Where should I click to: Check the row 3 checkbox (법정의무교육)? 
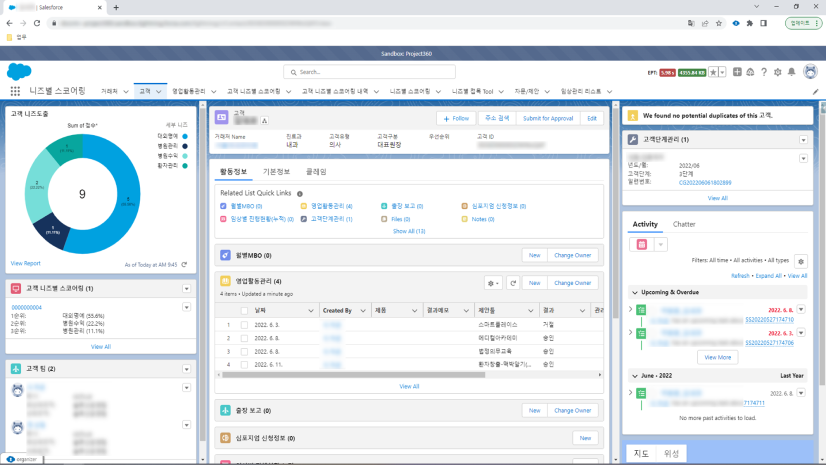[x=244, y=351]
